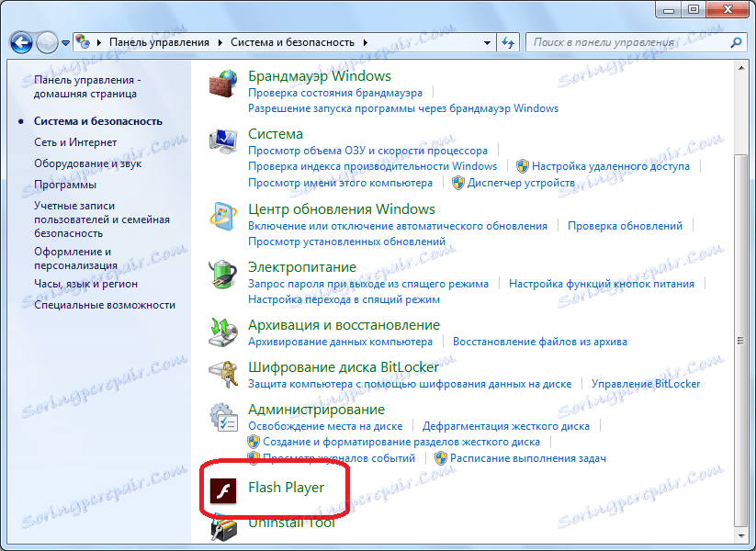Click shield icon next to Расписание выполнения задач
This screenshot has height=551, width=756.
pyautogui.click(x=441, y=458)
